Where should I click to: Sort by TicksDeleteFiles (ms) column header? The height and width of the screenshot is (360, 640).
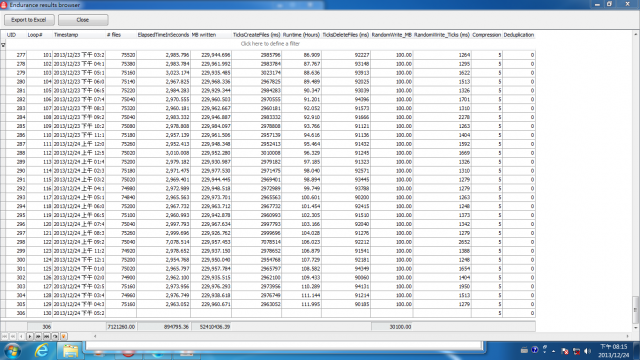(x=346, y=35)
